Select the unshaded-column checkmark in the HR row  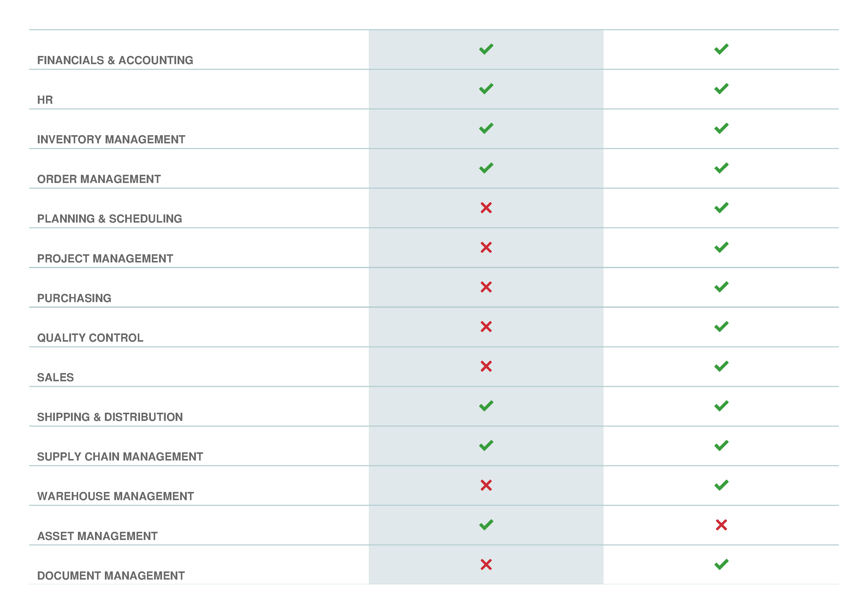pyautogui.click(x=721, y=89)
